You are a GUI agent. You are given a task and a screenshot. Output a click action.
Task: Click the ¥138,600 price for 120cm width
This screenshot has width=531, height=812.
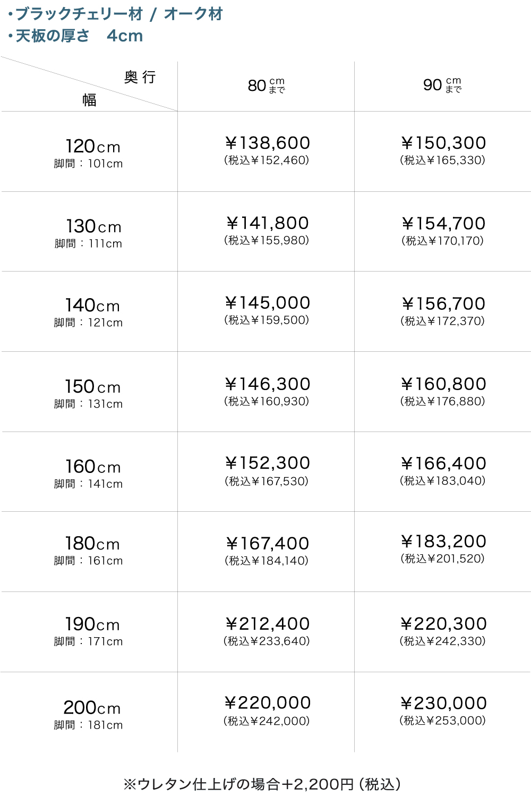tap(267, 143)
